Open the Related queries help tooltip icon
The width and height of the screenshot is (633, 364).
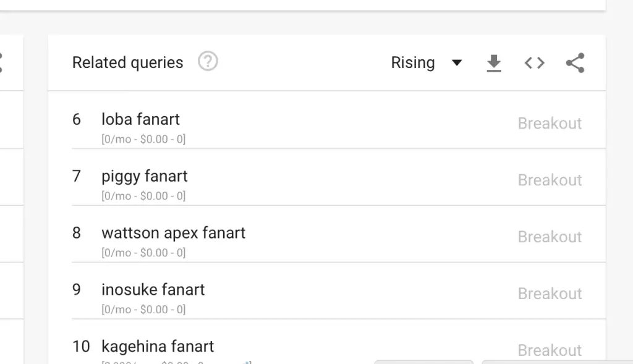[208, 61]
